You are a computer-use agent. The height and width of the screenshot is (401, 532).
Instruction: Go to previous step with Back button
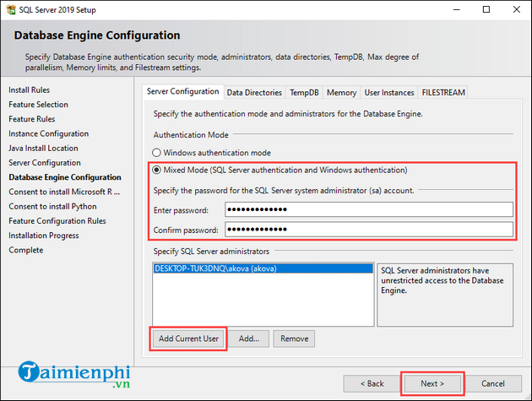tap(372, 384)
